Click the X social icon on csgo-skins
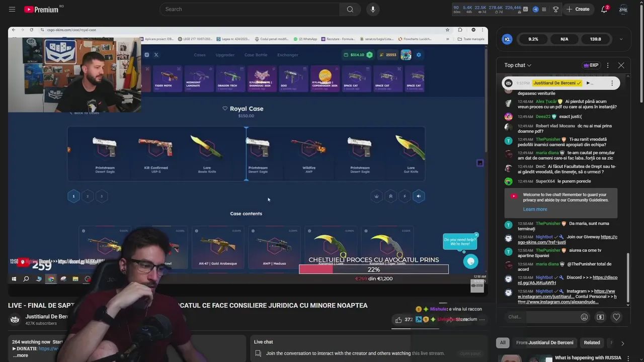Viewport: 644px width, 362px height. pyautogui.click(x=156, y=55)
